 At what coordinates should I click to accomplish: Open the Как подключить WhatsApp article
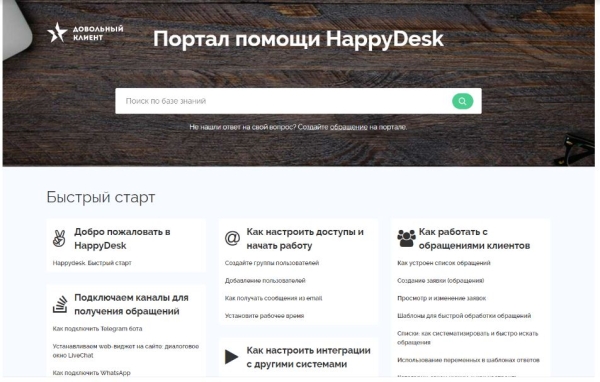(x=91, y=373)
